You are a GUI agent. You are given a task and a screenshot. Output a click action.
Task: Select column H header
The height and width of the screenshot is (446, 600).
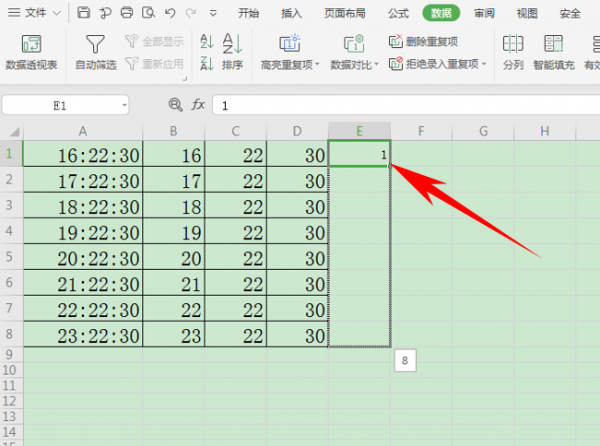[x=545, y=131]
